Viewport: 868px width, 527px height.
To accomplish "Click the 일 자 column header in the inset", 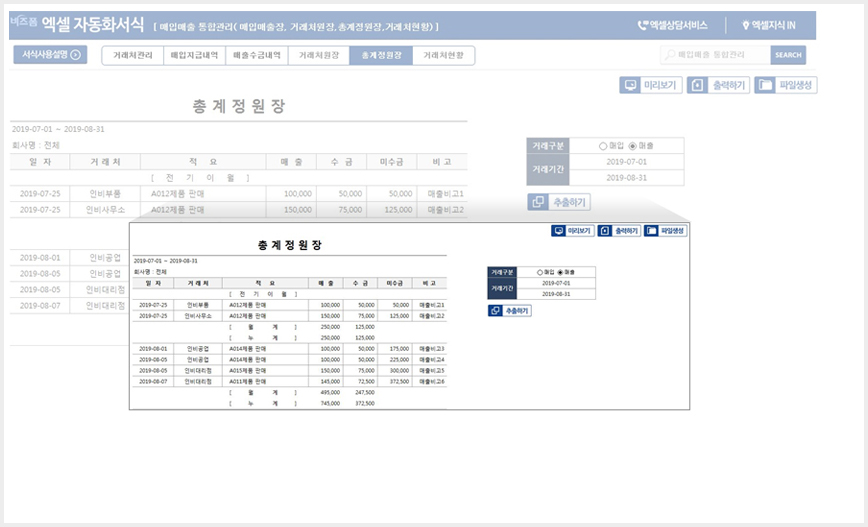I will tap(153, 283).
